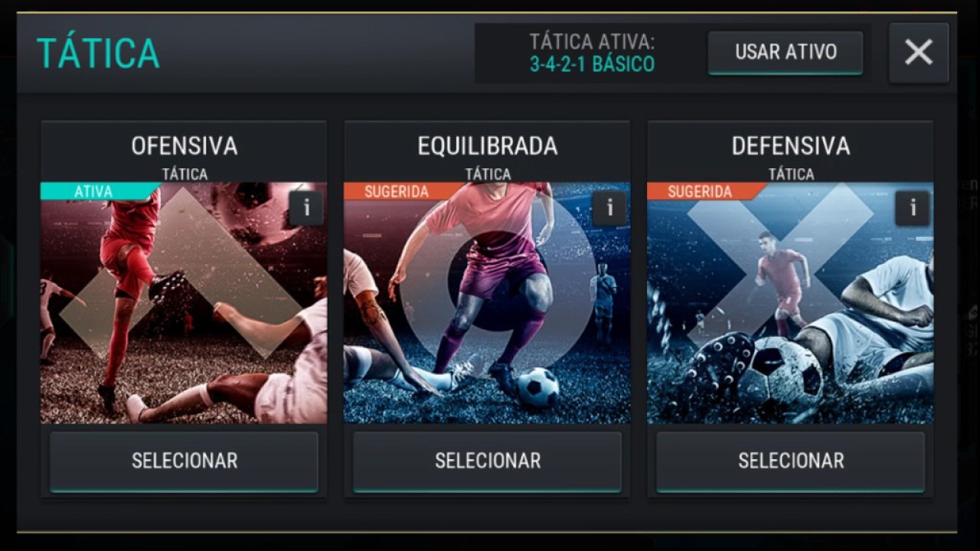Select the OFENSIVA card title
The height and width of the screenshot is (551, 980).
[185, 146]
